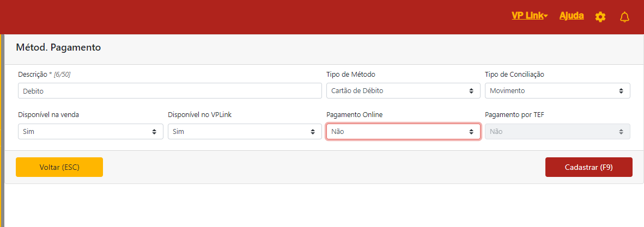Click the disabled Pagamento por TEF select

pos(557,132)
